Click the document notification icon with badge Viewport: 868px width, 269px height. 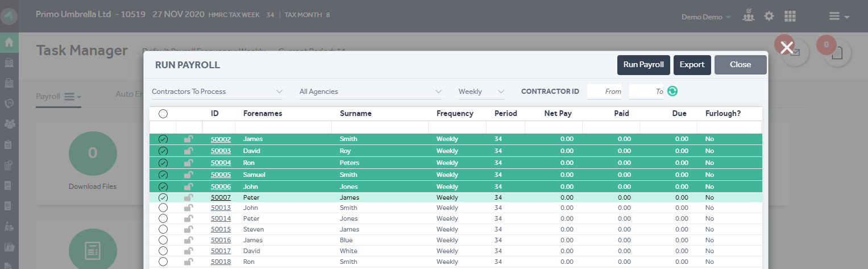tap(838, 52)
